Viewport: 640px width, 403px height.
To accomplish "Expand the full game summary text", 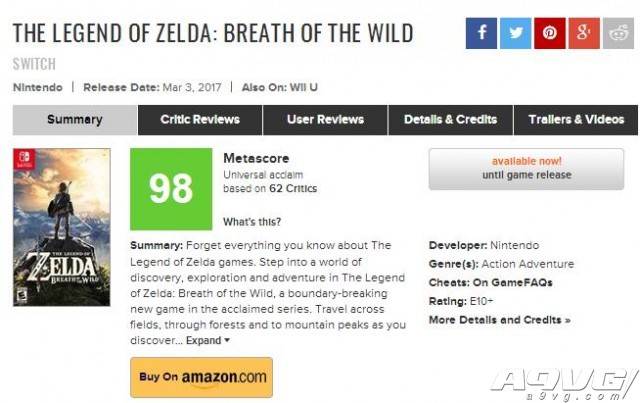I will point(208,341).
